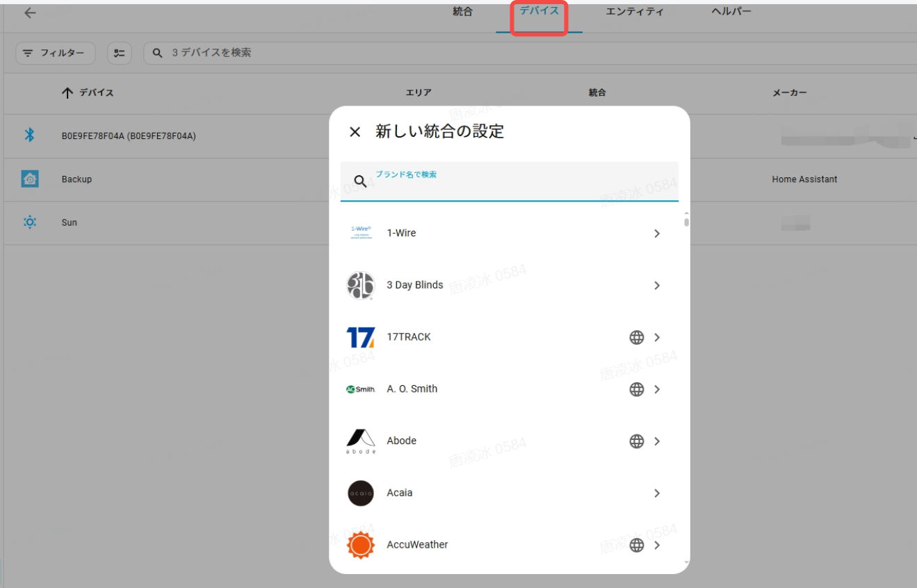Click the integration list scrollbar thumb

point(686,222)
